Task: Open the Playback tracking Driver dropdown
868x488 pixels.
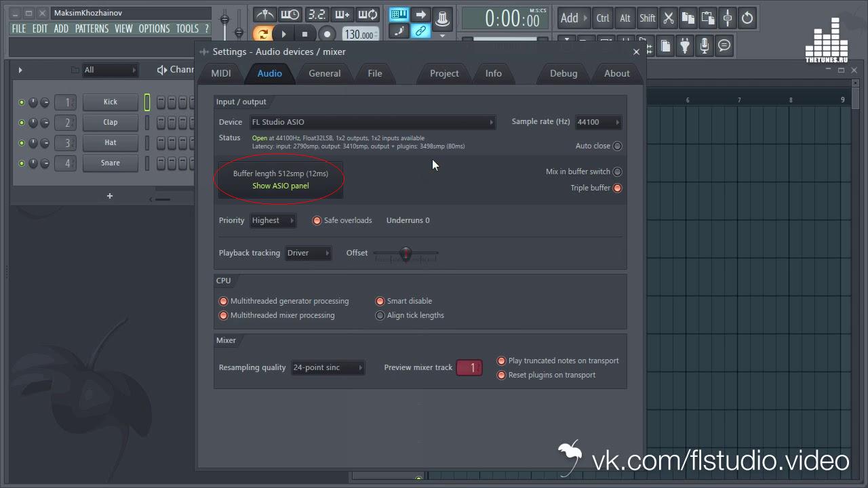Action: [309, 253]
